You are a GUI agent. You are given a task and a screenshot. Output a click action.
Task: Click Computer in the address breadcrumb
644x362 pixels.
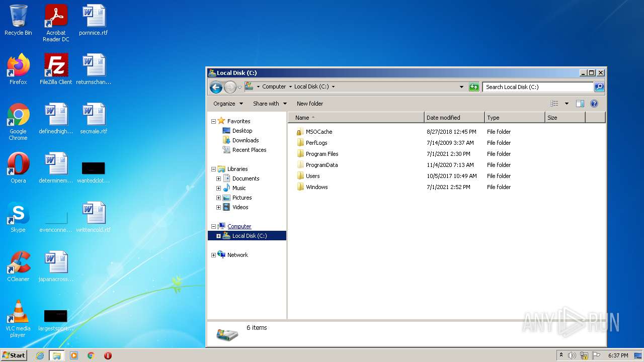pyautogui.click(x=274, y=86)
